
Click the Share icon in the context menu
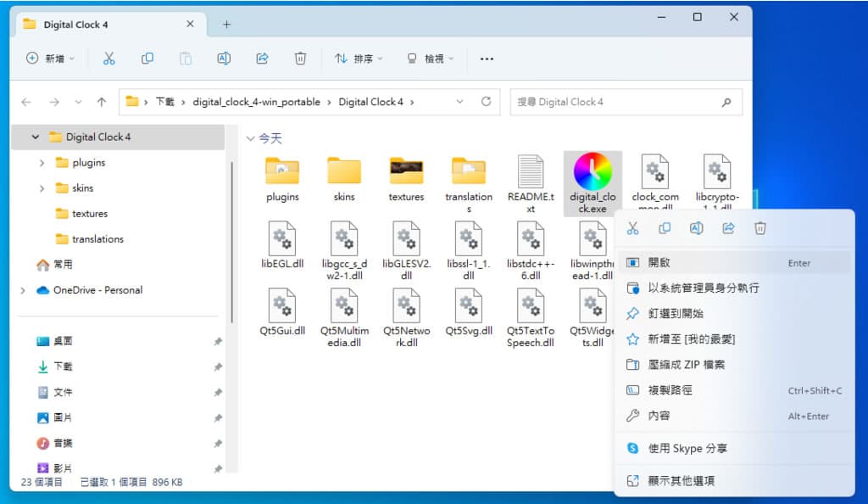pos(728,228)
